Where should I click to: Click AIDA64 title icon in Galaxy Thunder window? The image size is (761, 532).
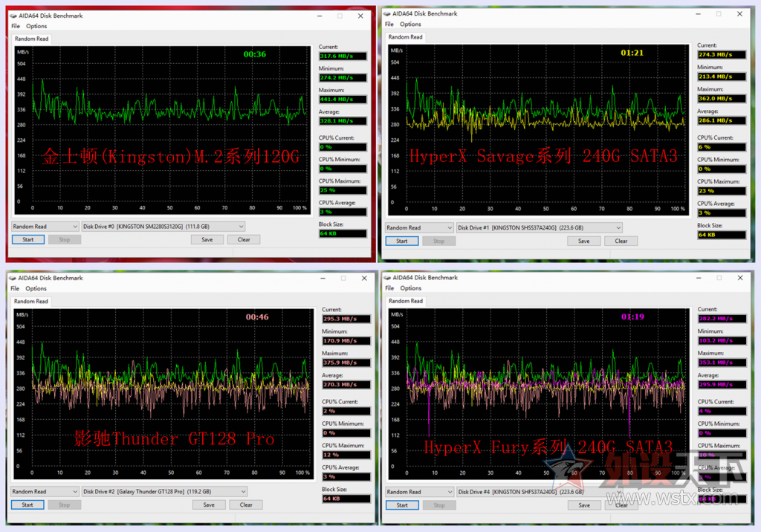coord(13,278)
